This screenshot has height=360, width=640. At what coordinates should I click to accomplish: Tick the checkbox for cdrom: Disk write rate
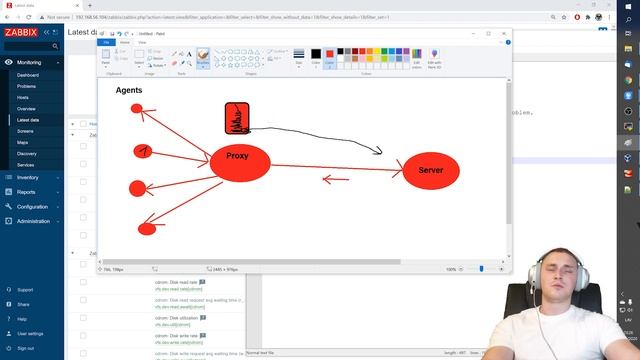click(83, 336)
